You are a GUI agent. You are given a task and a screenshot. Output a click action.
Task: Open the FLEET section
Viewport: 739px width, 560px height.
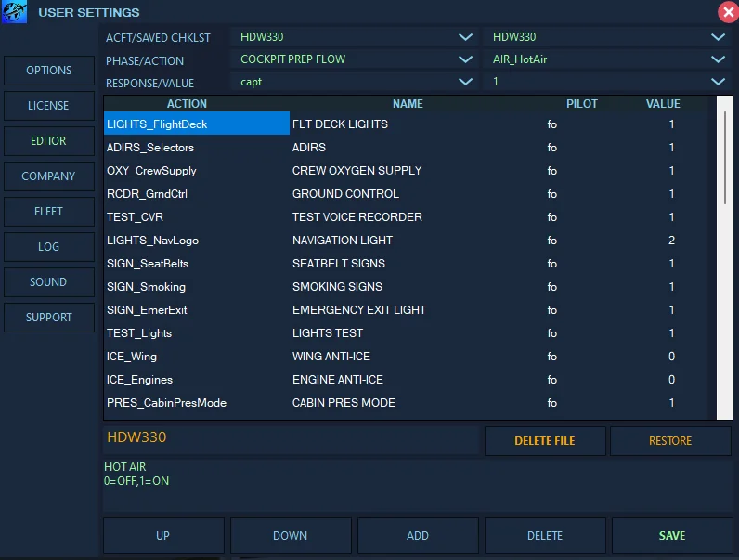click(49, 212)
